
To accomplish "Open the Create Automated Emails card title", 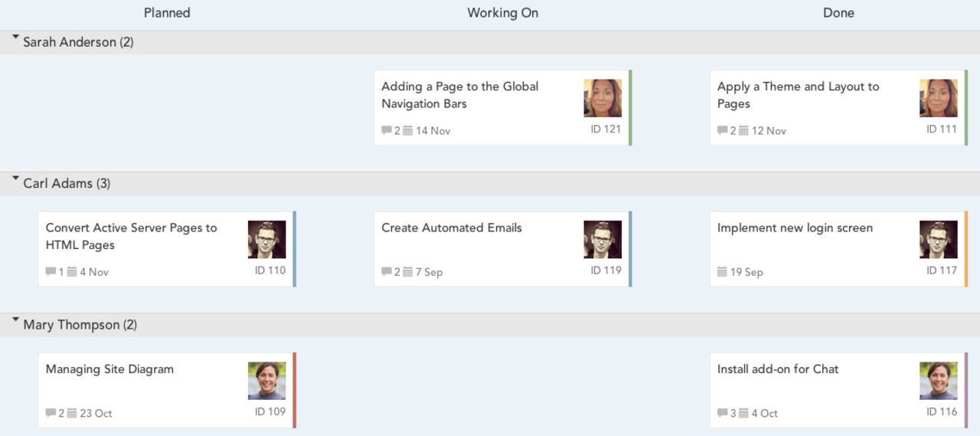I will click(x=452, y=228).
